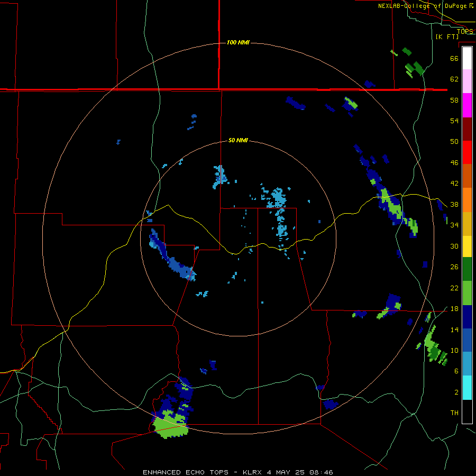Click the long blue echo band southwest of center
Viewport: 476px width, 476px height.
(x=172, y=255)
